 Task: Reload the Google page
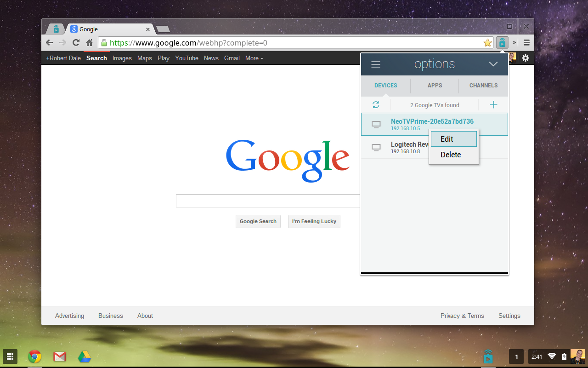click(75, 42)
